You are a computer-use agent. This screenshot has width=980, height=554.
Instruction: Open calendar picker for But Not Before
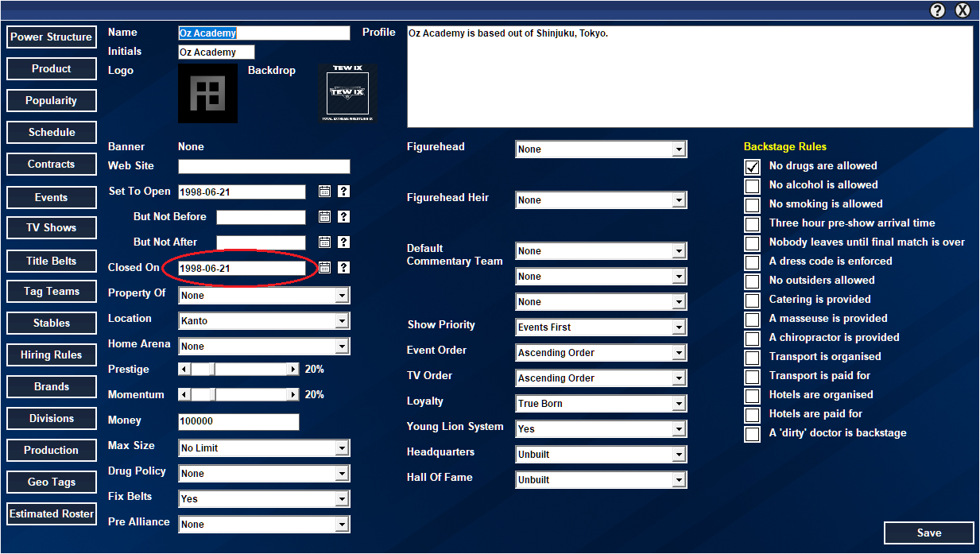[x=324, y=217]
